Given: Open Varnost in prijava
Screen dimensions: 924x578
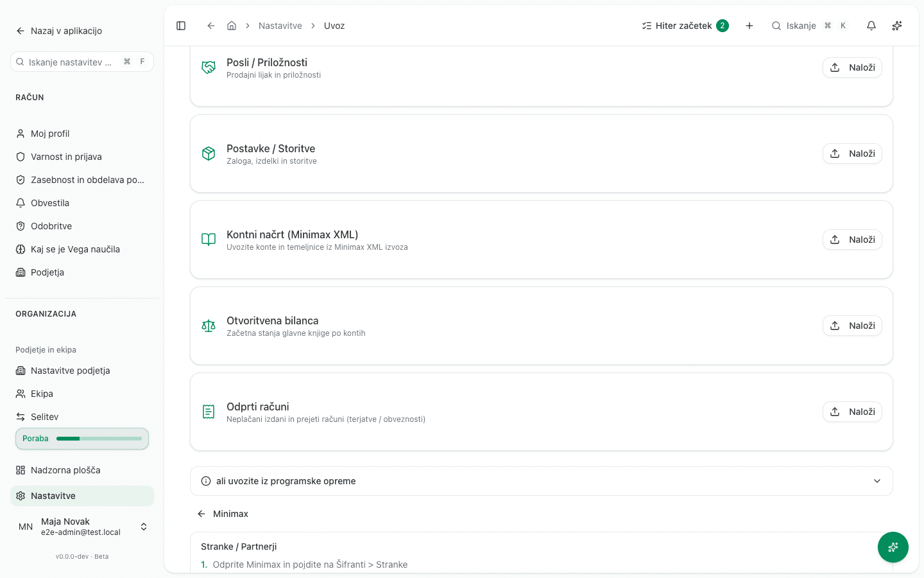Looking at the screenshot, I should 82,157.
